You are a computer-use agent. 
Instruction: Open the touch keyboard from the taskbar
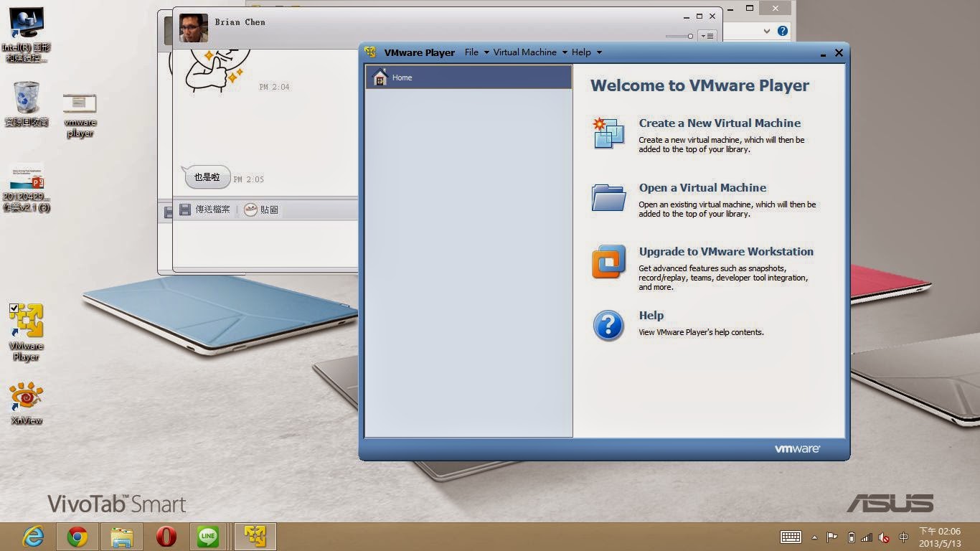[791, 537]
